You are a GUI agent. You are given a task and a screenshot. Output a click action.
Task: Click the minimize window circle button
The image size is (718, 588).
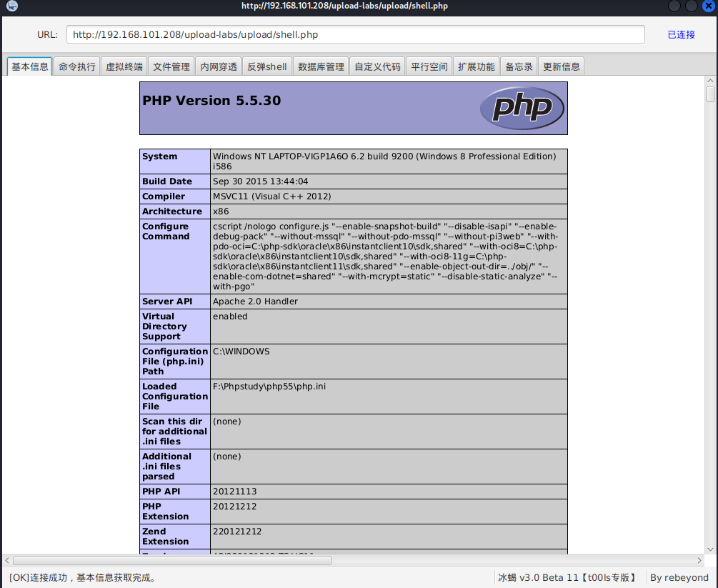coord(674,6)
